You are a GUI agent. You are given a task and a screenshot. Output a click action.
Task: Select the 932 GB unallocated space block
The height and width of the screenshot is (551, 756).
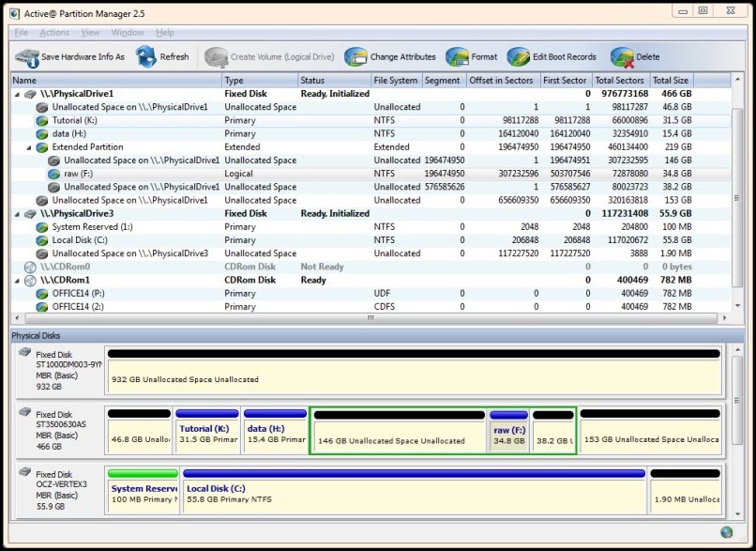click(415, 371)
